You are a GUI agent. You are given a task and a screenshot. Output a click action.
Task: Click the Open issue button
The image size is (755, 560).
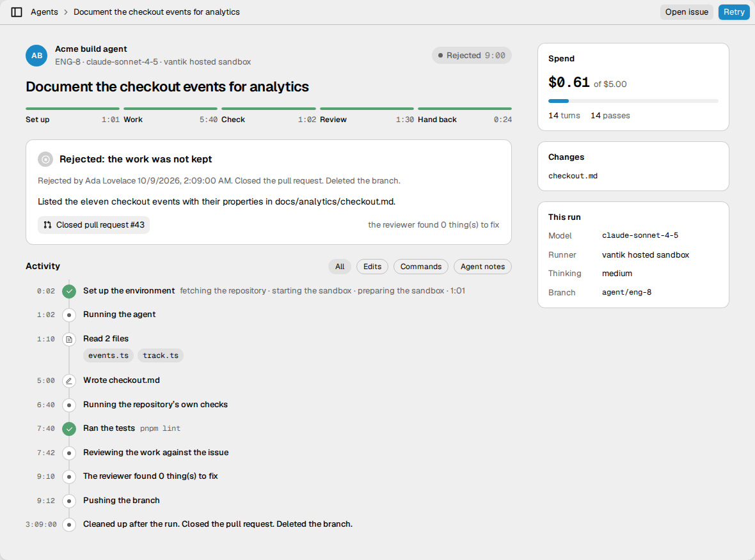click(x=687, y=12)
